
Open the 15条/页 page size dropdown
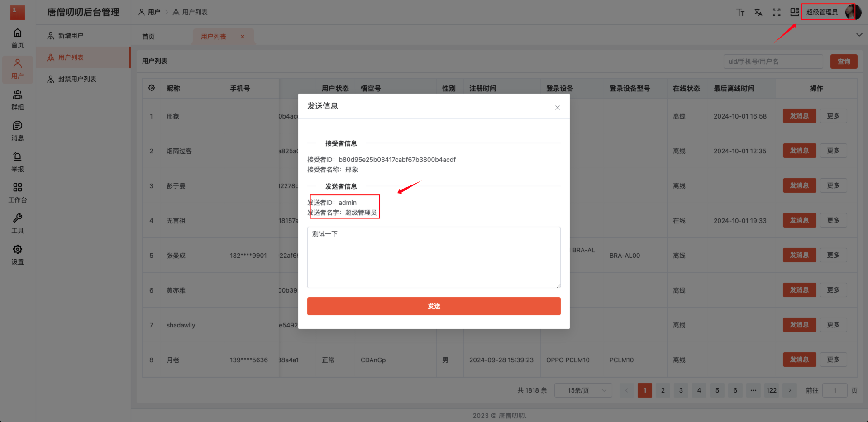(583, 390)
